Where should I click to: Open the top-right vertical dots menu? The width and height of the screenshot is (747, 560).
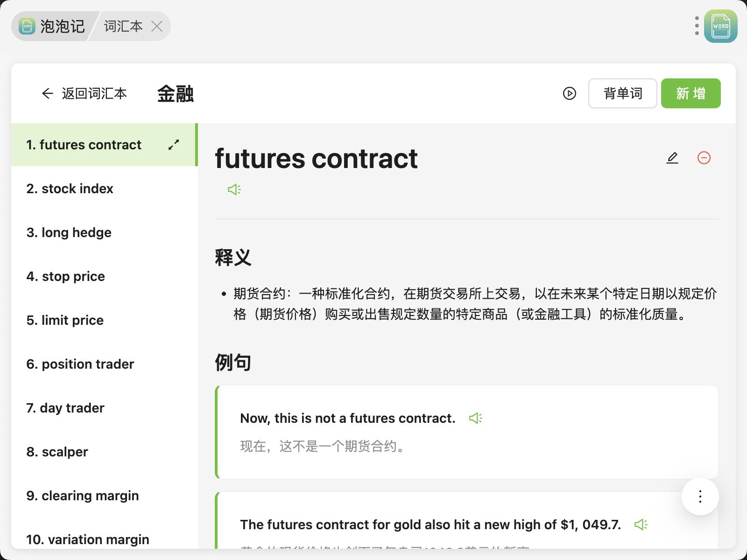[x=697, y=26]
